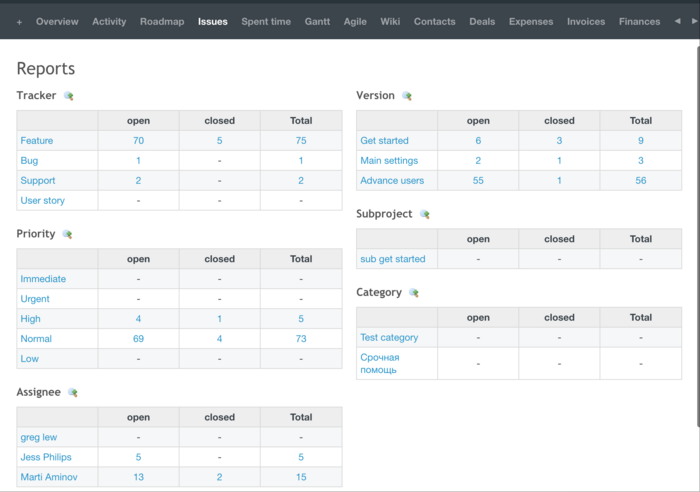Click the plus icon in navigation bar
700x492 pixels.
[19, 21]
